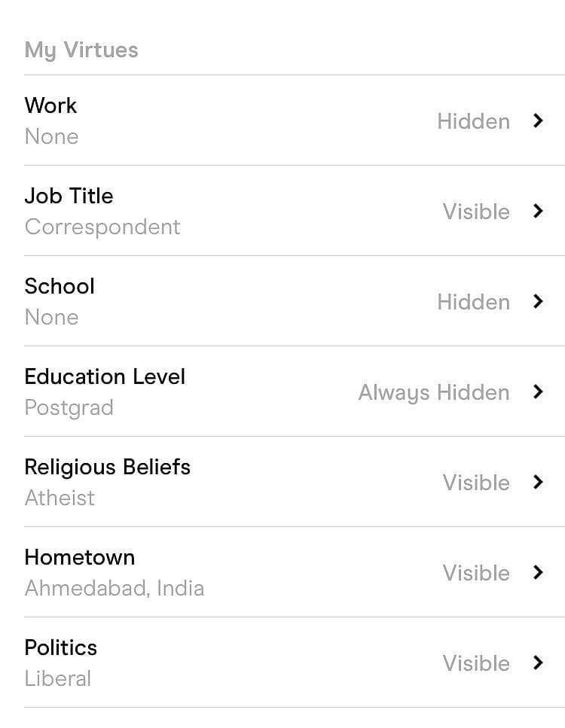Change Job Title Visible status
The image size is (565, 728).
point(476,212)
